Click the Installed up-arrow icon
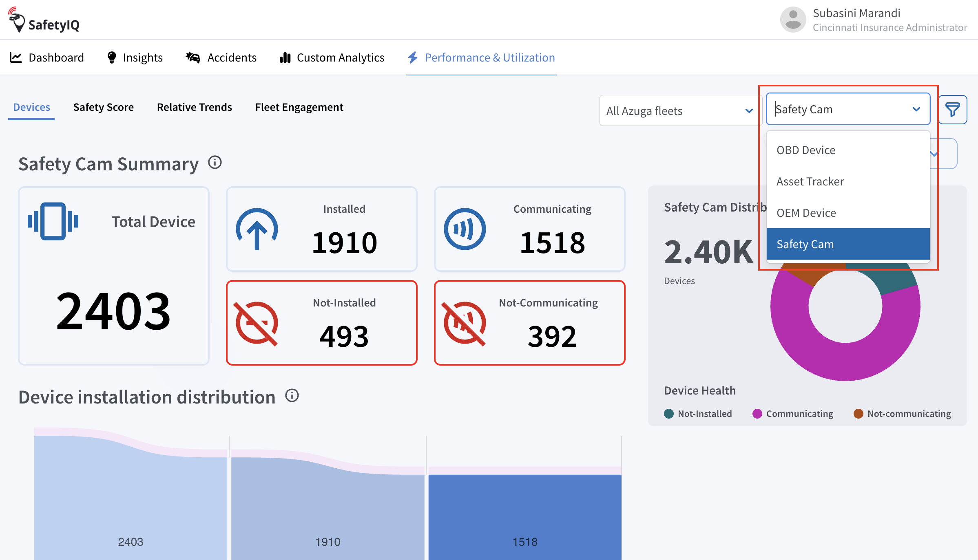 pyautogui.click(x=257, y=229)
